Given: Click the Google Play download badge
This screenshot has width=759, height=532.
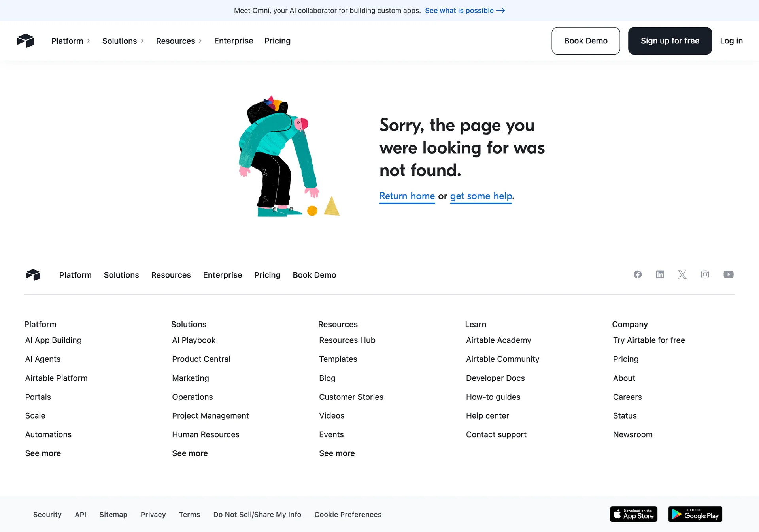Looking at the screenshot, I should click(x=695, y=514).
